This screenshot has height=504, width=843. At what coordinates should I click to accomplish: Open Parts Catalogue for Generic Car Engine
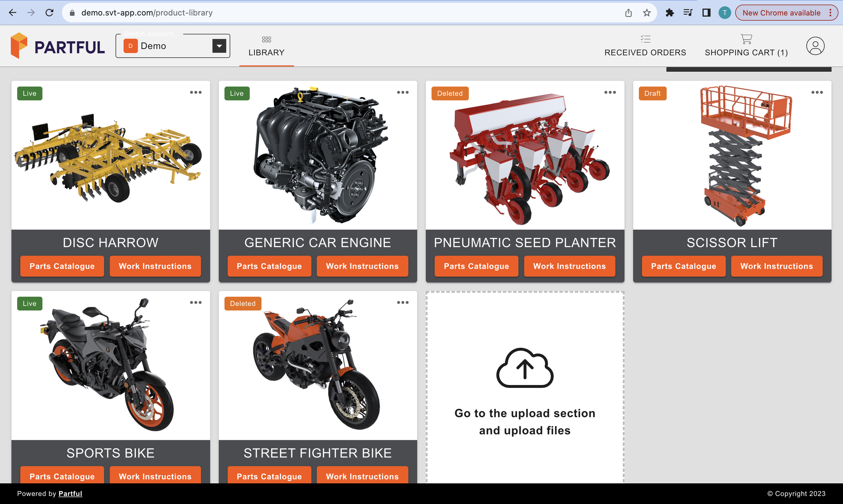tap(269, 266)
